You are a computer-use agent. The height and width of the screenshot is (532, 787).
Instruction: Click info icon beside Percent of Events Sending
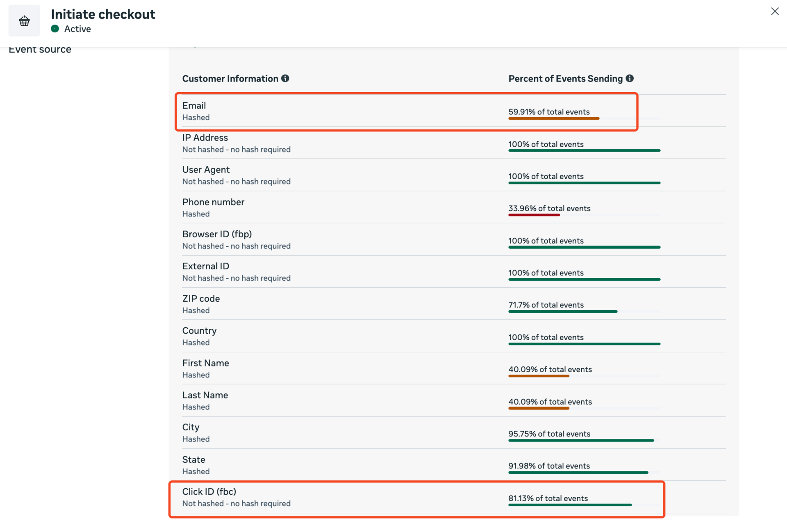click(630, 78)
